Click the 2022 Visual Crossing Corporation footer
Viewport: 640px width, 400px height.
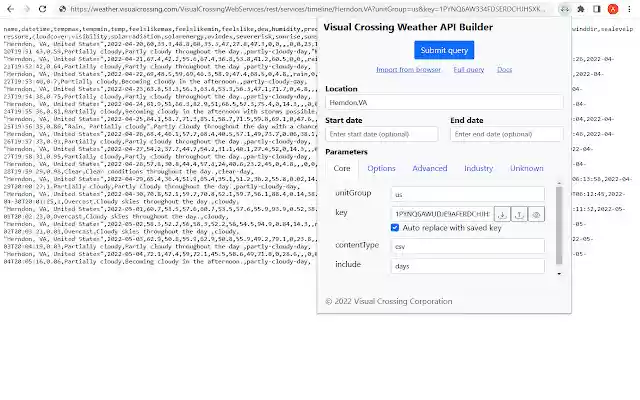tap(389, 301)
